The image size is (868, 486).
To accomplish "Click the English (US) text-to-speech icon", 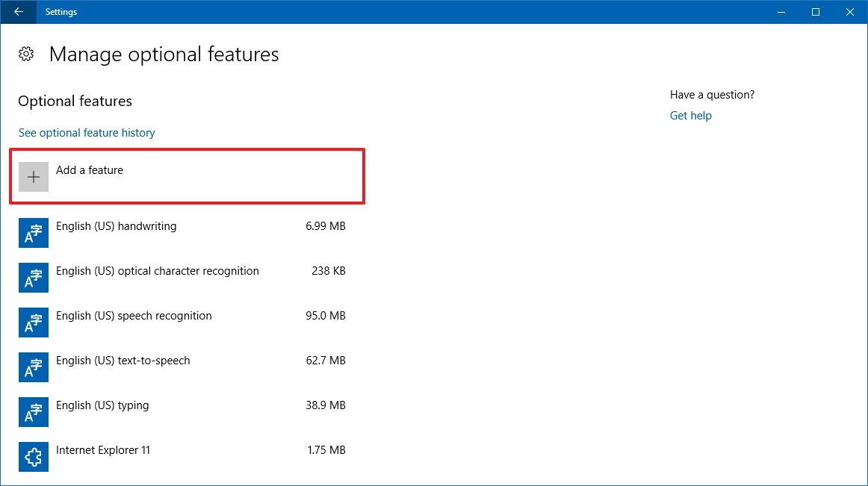I will pyautogui.click(x=33, y=367).
